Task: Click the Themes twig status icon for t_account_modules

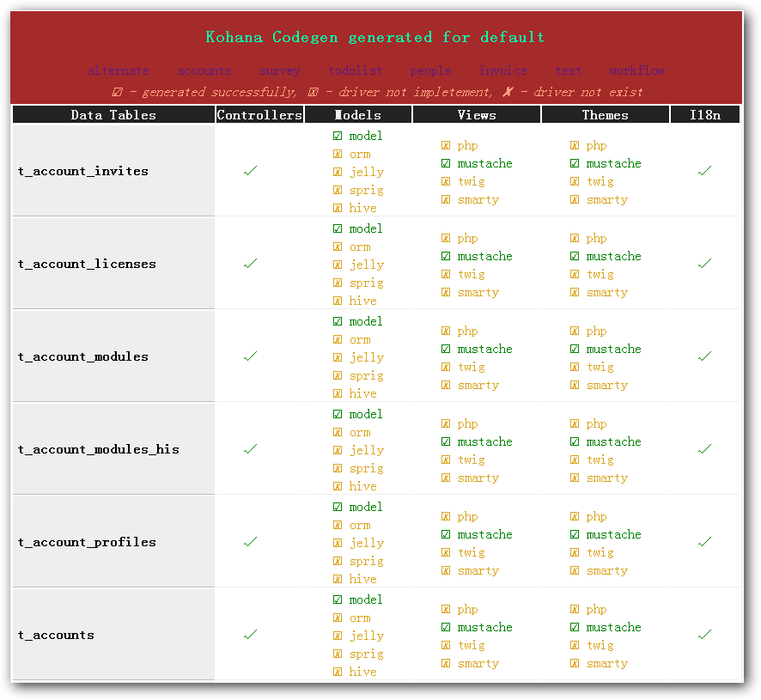Action: [575, 367]
